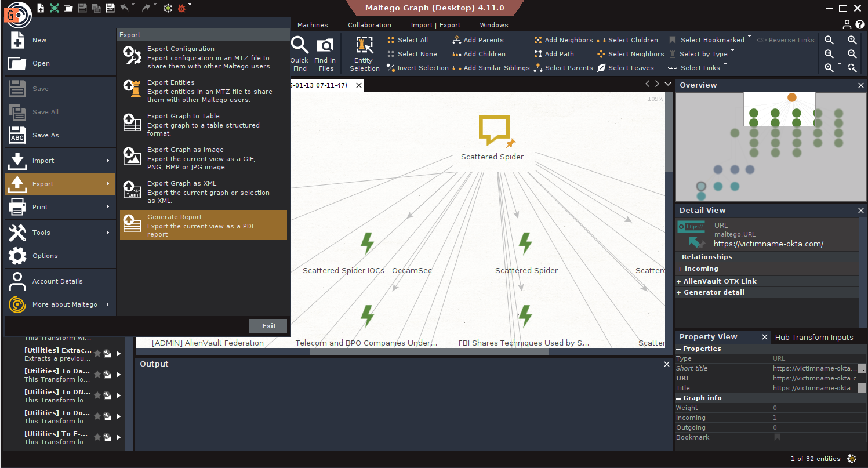Click the Quick Find magnifier icon

[299, 45]
